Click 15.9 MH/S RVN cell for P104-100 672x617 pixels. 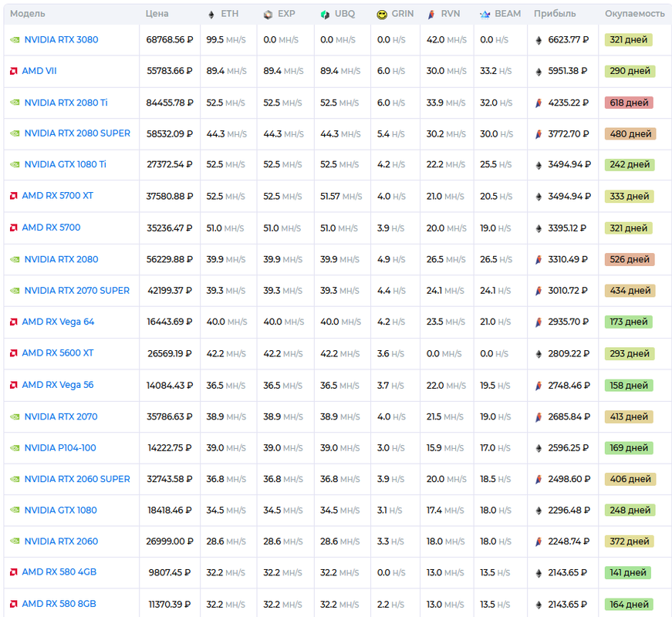tap(445, 448)
